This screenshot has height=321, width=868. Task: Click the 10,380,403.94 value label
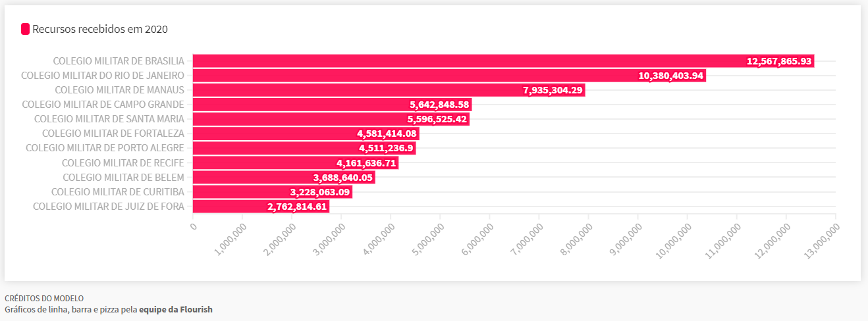click(671, 76)
